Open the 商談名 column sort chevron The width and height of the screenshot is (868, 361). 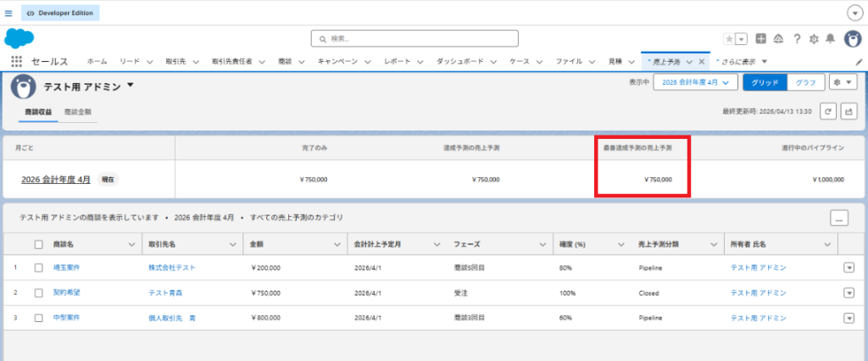[131, 244]
